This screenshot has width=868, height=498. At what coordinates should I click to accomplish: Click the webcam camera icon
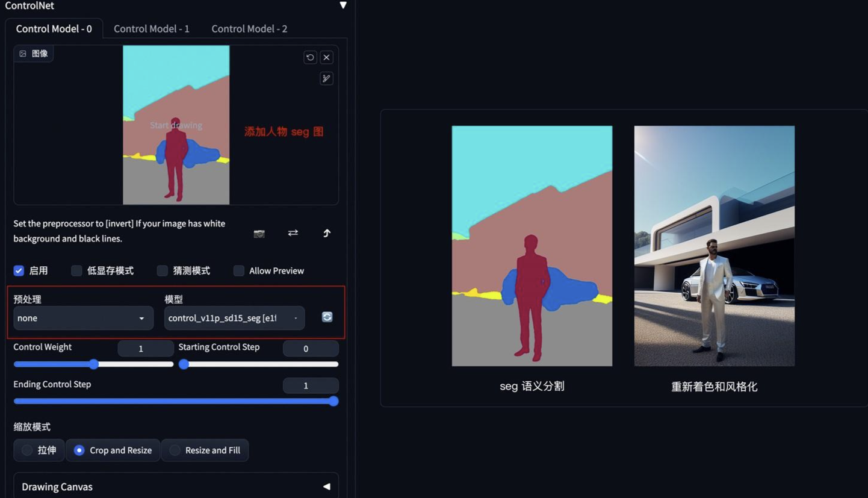click(259, 234)
